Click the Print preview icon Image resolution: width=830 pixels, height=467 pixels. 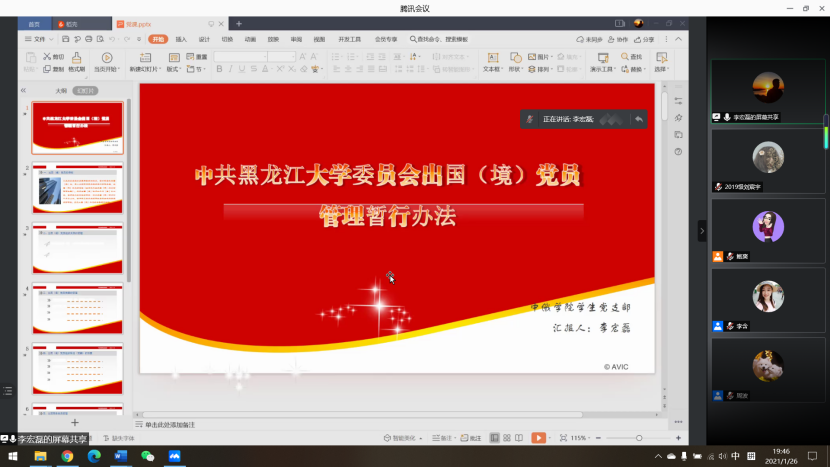click(x=100, y=39)
